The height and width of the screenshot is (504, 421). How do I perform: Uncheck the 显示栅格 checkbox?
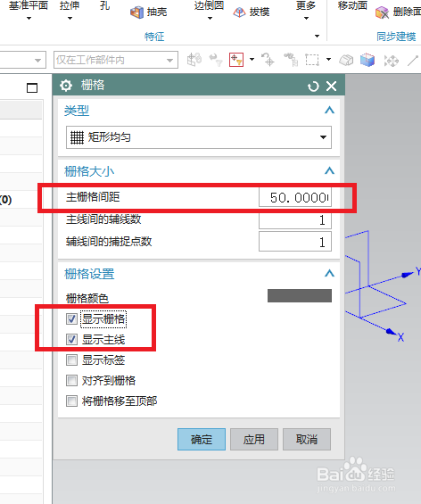click(x=71, y=318)
